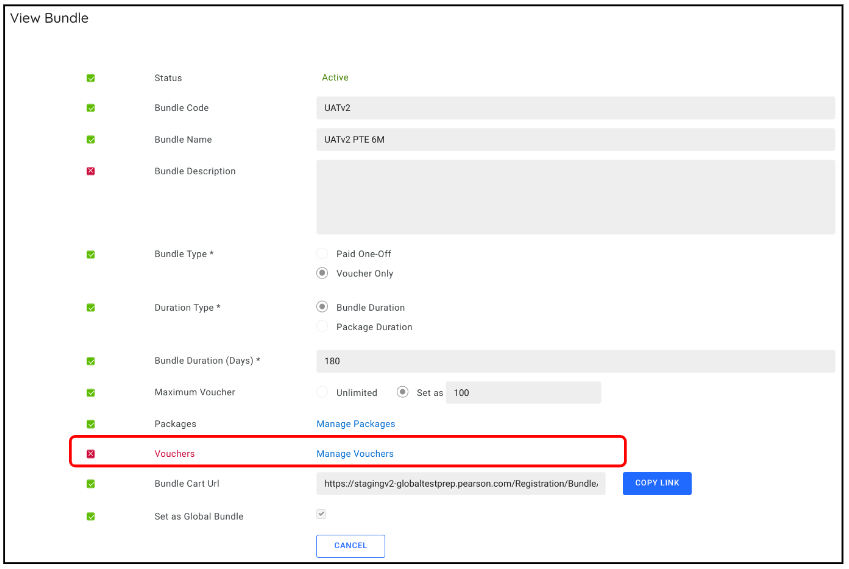Click the green check icon beside Status
This screenshot has height=569, width=849.
coord(91,78)
